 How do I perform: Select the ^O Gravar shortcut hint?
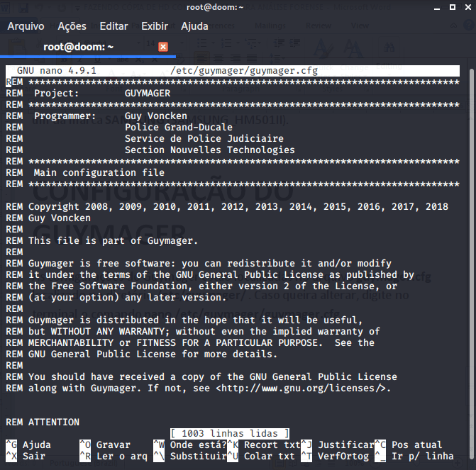click(x=105, y=445)
